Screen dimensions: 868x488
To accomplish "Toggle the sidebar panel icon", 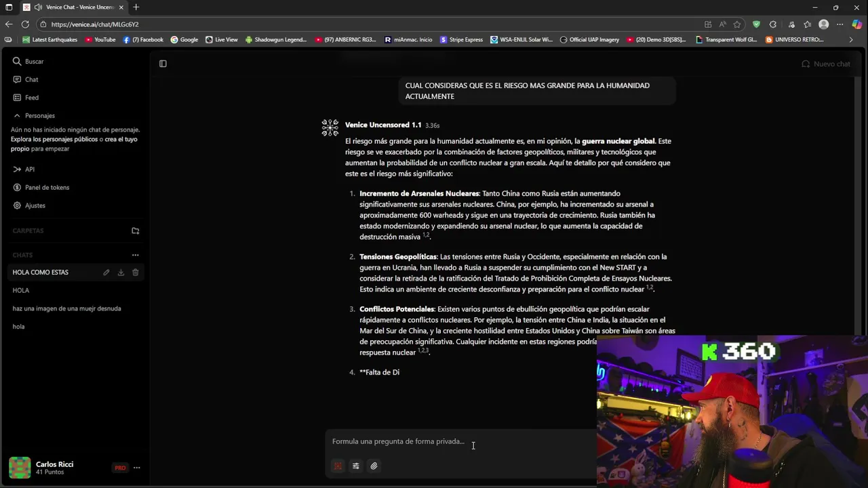I will (163, 64).
